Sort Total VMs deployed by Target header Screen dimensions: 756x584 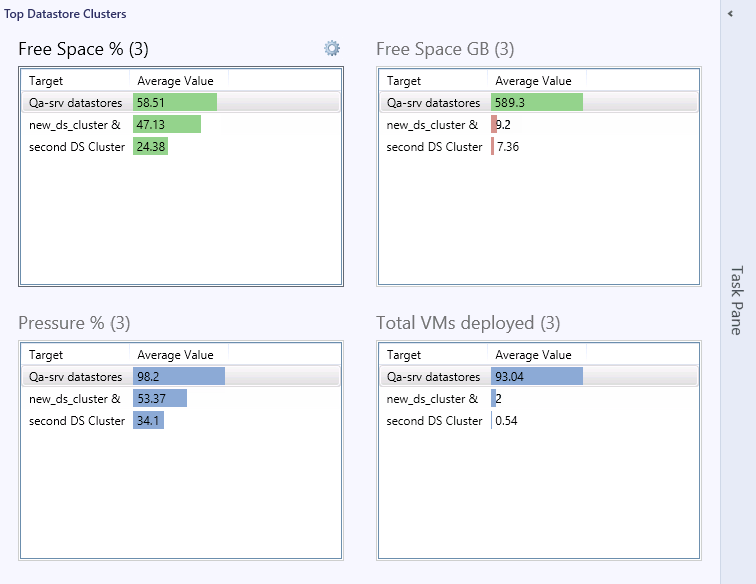433,354
